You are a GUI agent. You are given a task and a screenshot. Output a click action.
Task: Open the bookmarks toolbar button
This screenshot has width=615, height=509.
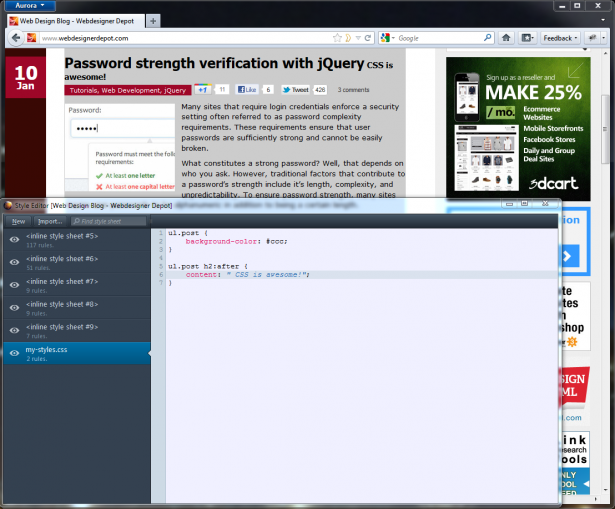[527, 38]
